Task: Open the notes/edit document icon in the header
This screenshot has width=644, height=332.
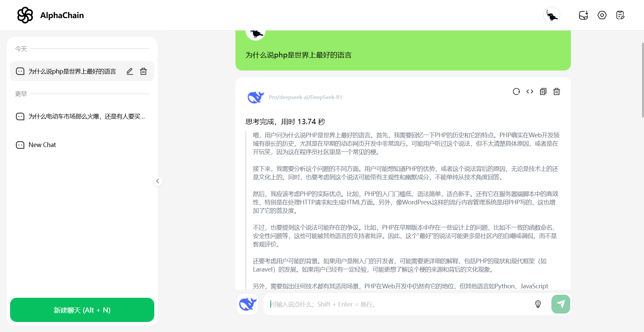Action: [621, 15]
